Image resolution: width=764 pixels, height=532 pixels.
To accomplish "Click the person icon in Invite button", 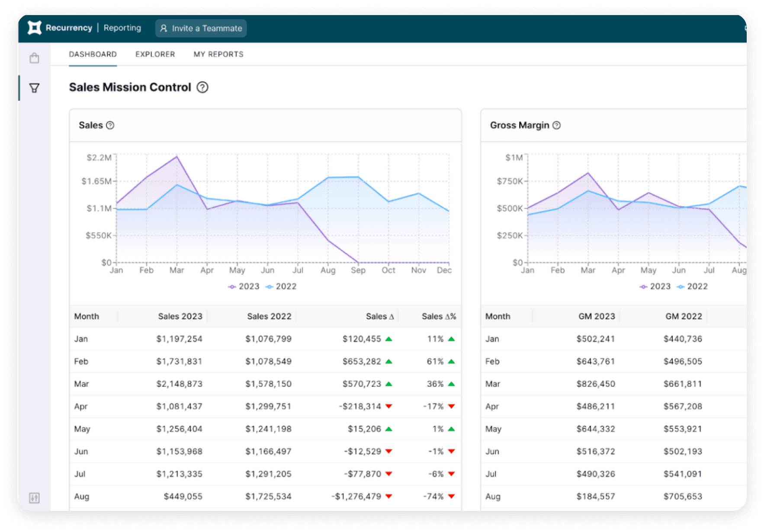I will pos(164,29).
